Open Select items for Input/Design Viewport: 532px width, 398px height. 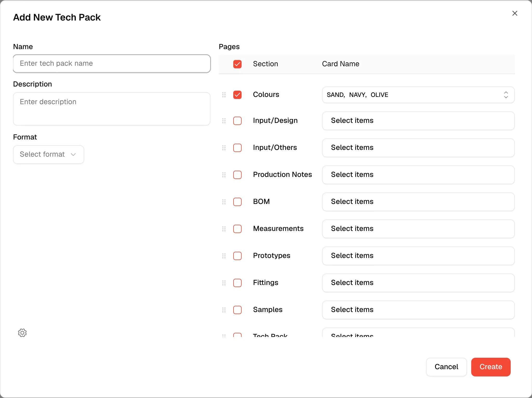(418, 121)
